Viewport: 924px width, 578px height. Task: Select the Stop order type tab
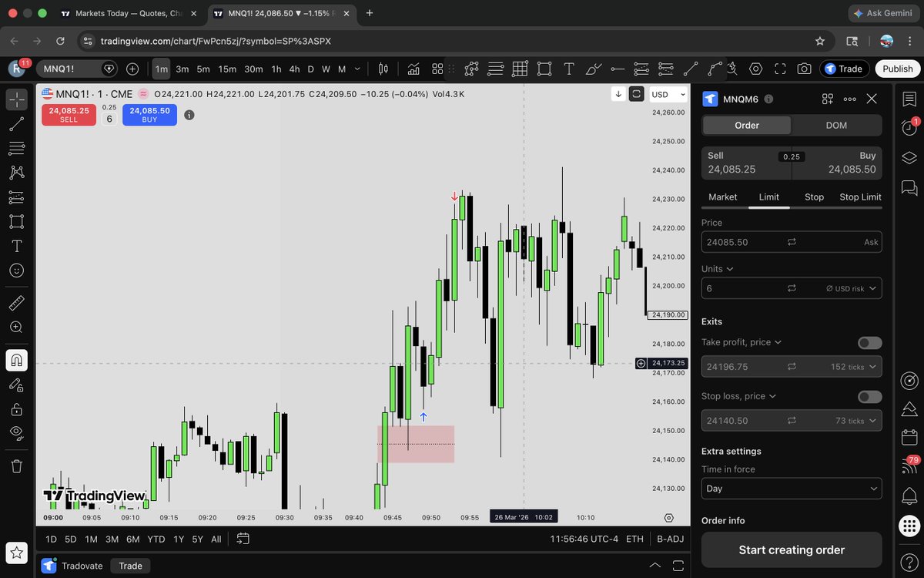coord(814,197)
